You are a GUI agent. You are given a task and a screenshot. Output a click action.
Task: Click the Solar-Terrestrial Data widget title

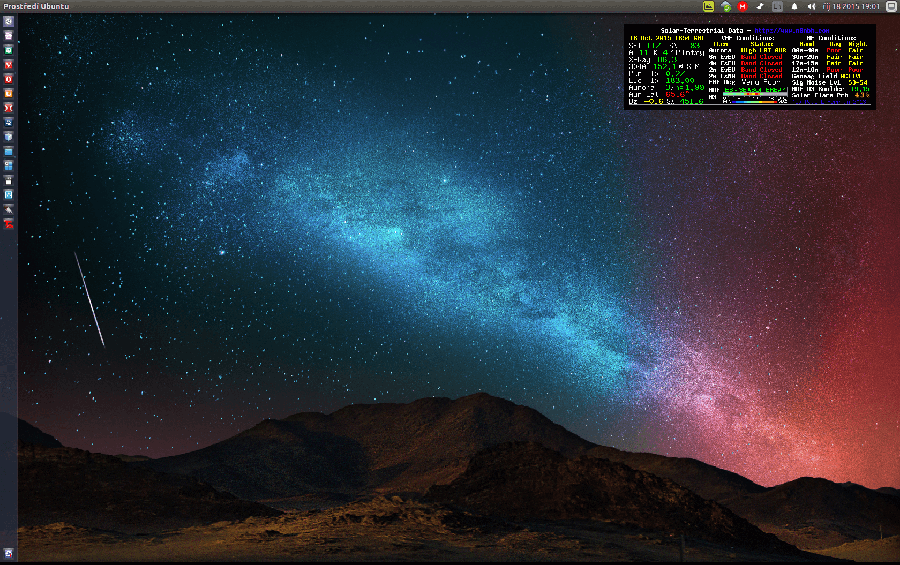point(705,31)
